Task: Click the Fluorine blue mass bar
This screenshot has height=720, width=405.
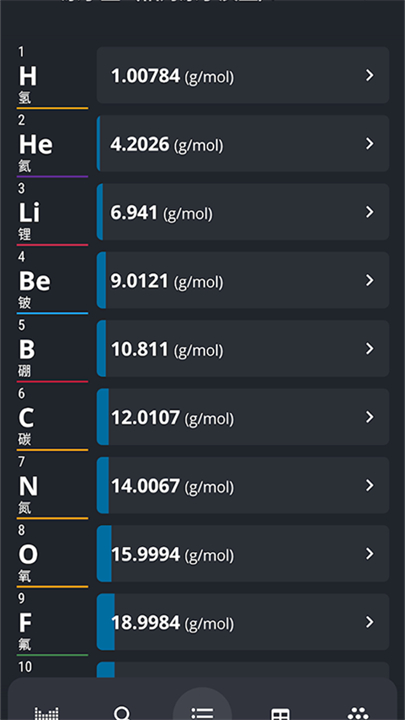Action: 106,622
